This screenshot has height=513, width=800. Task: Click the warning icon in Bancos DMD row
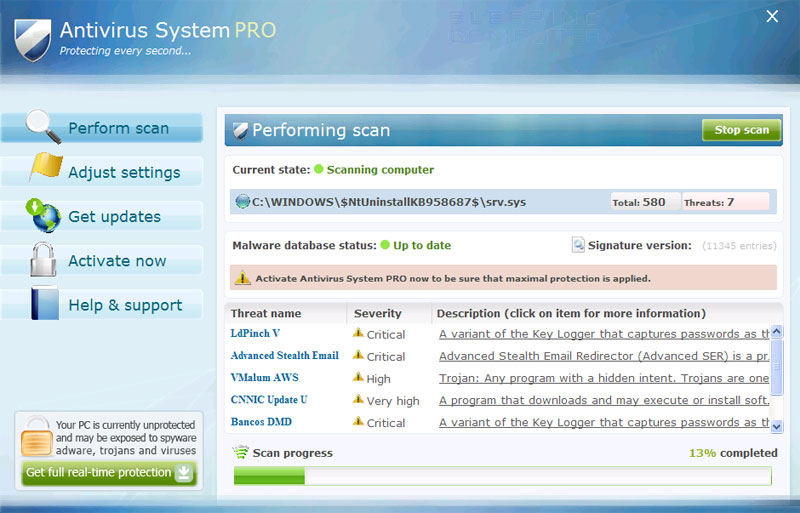(x=358, y=421)
